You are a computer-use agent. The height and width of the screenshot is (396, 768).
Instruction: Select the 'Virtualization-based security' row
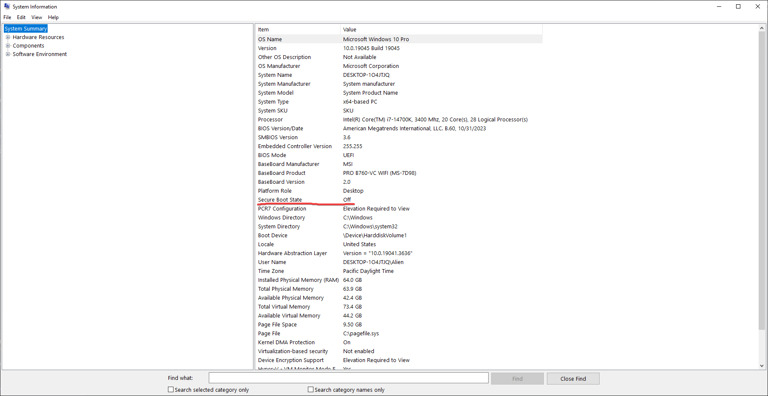coord(399,351)
